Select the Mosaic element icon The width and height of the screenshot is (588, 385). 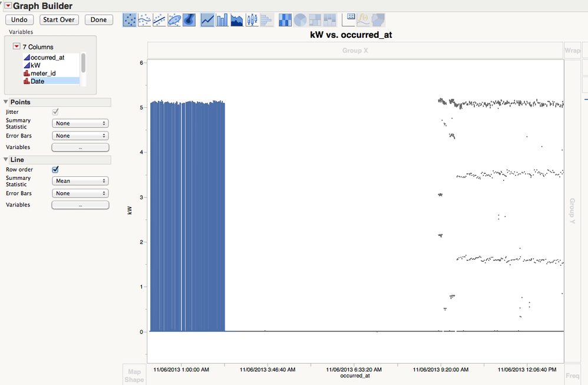click(329, 20)
